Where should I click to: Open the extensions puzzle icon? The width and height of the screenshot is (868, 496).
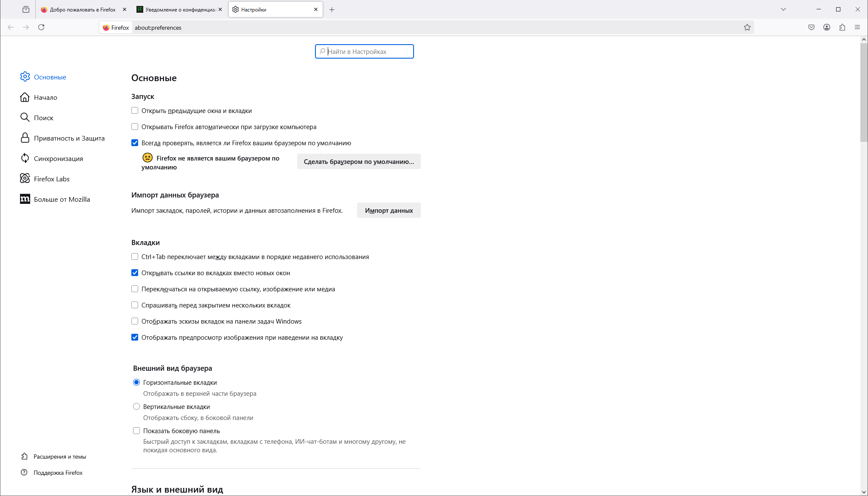click(x=842, y=27)
